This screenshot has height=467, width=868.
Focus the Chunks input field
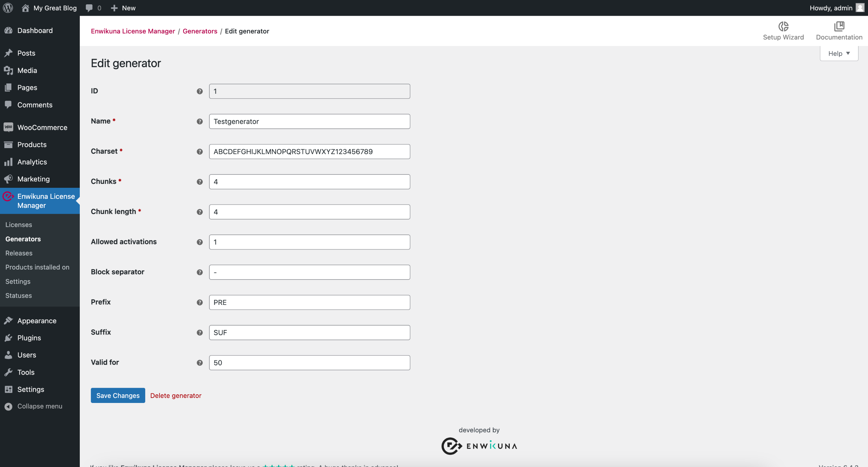[309, 182]
